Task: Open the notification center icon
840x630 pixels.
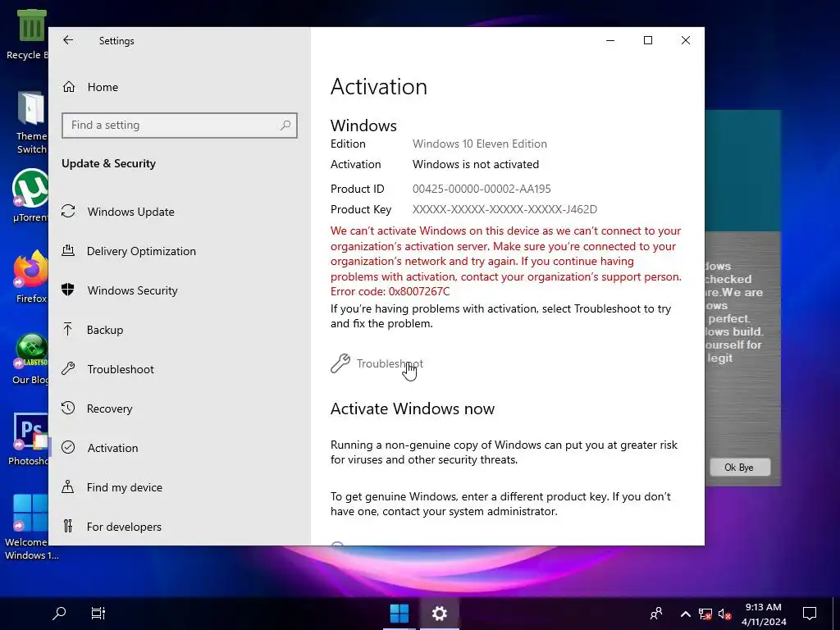Action: pos(809,614)
